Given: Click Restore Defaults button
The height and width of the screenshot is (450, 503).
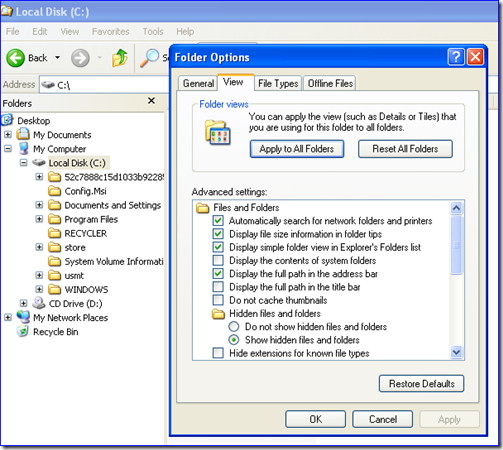Looking at the screenshot, I should pos(422,384).
